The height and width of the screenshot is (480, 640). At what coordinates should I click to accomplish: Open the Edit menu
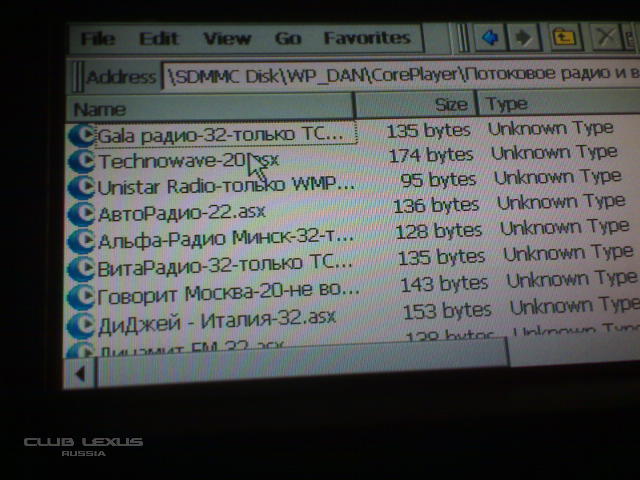tap(158, 39)
